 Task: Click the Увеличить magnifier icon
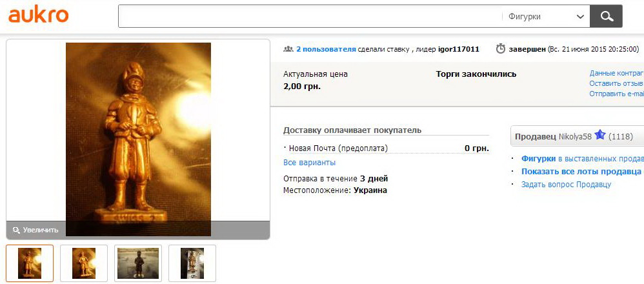[16, 230]
